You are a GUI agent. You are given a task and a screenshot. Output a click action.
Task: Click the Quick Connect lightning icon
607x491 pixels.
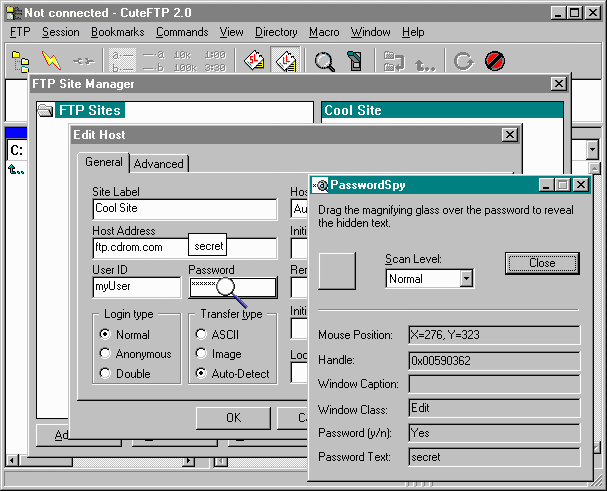[51, 61]
